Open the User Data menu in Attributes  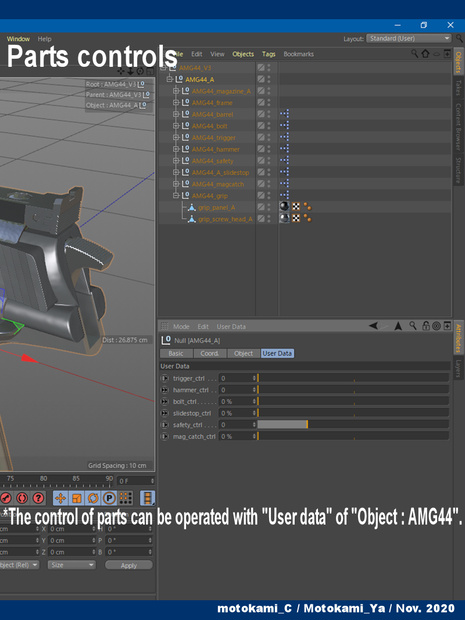pyautogui.click(x=231, y=326)
